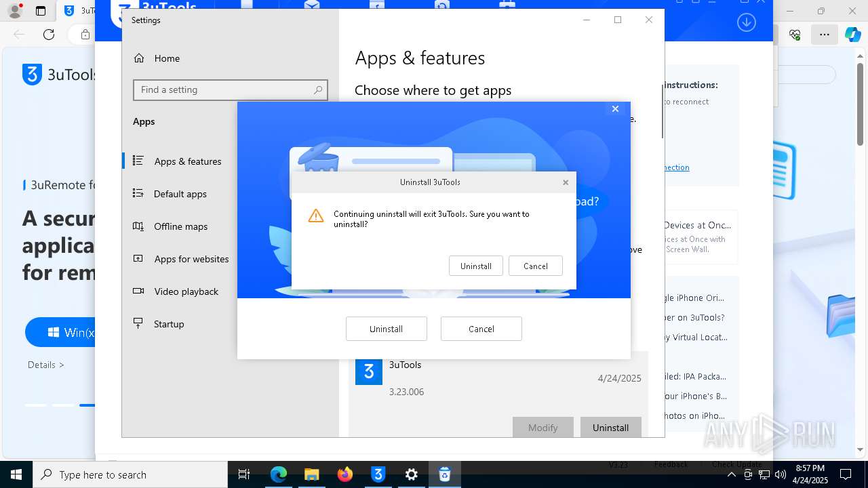Click the taskbar search box
This screenshot has height=488, width=868.
tap(130, 474)
